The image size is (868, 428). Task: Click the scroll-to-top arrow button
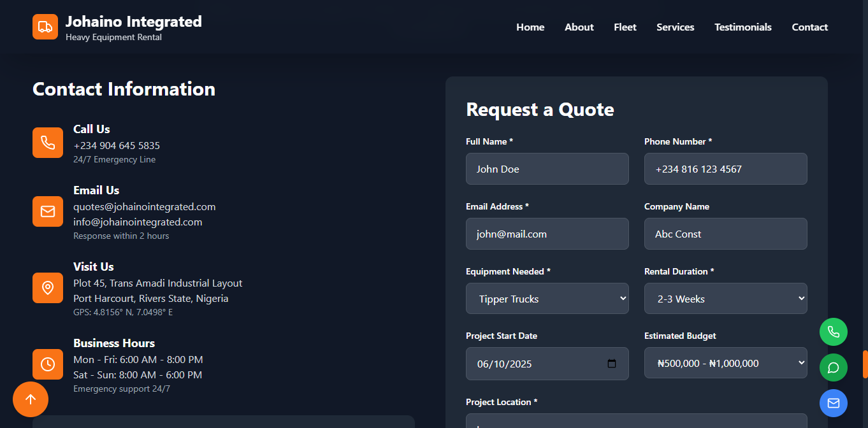point(31,399)
